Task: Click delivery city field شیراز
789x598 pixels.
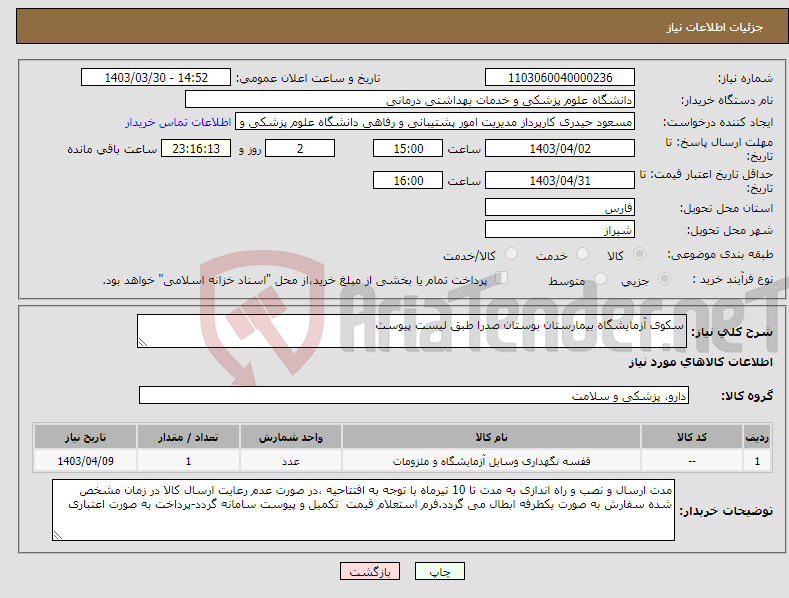Action: (x=560, y=230)
